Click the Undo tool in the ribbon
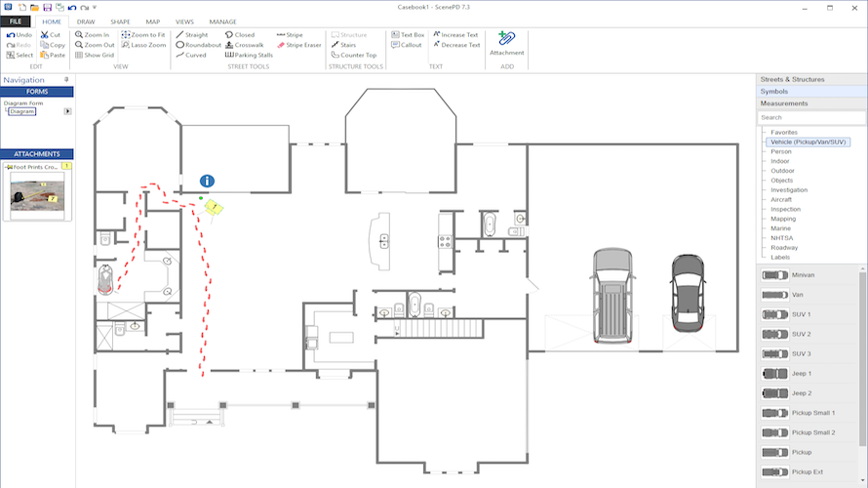Viewport: 868px width, 488px height. (x=20, y=35)
